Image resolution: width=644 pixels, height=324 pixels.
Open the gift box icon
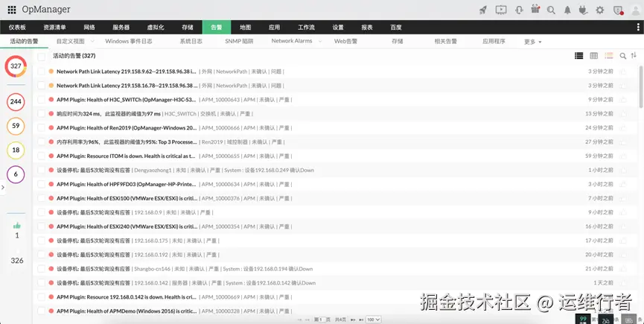click(535, 10)
